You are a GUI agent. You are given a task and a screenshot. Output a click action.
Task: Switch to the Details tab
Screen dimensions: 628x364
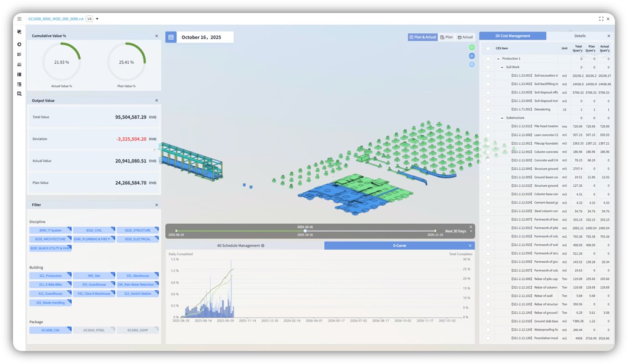[x=579, y=36]
